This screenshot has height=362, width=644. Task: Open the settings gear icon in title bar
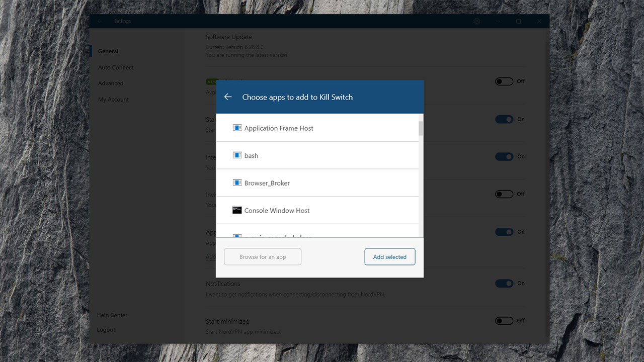point(477,22)
